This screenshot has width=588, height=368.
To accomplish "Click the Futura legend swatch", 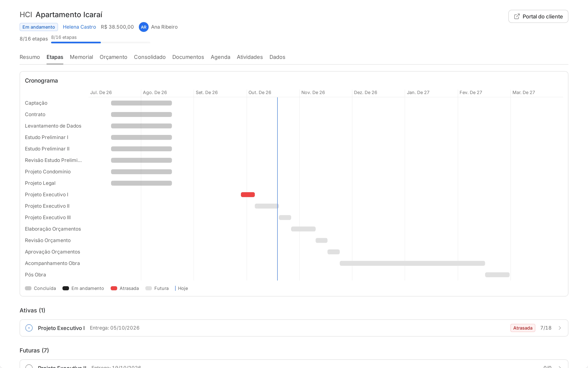I will coord(148,288).
